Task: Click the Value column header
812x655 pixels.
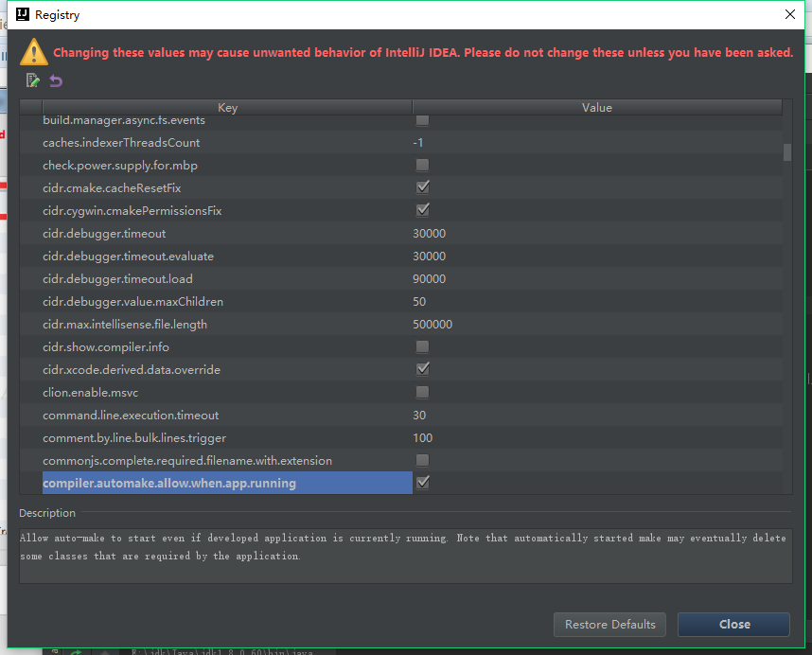Action: 596,108
